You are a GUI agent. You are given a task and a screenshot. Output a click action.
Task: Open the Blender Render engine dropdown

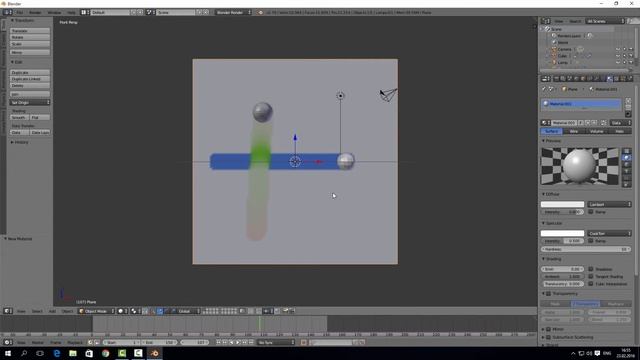click(233, 13)
